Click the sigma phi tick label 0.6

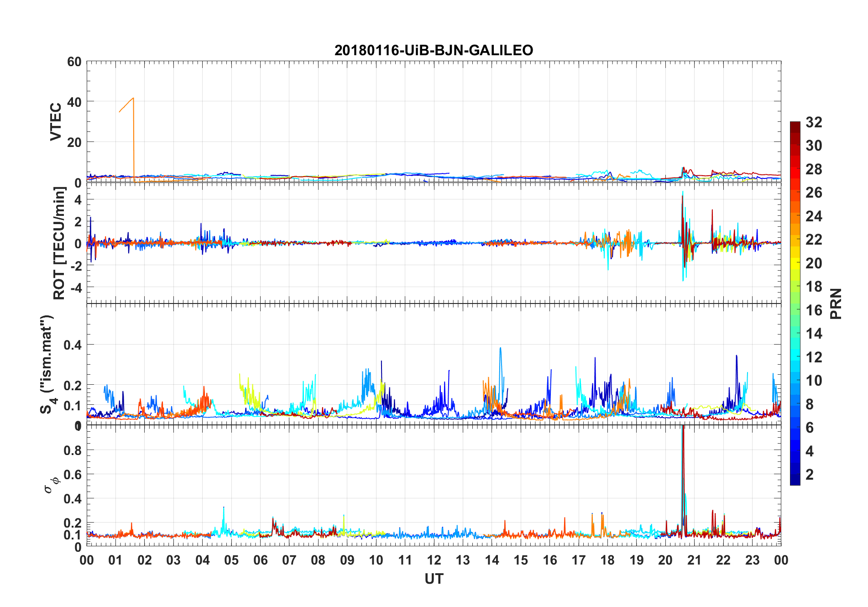pos(73,475)
